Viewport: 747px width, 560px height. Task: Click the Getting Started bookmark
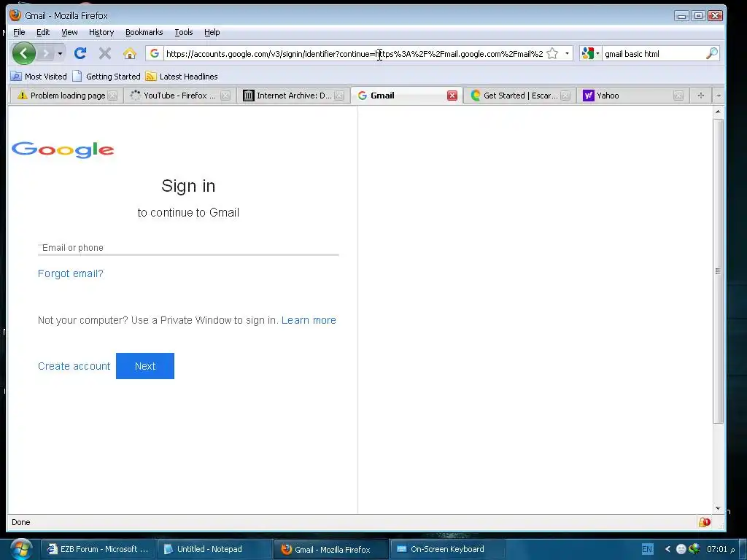tap(107, 76)
